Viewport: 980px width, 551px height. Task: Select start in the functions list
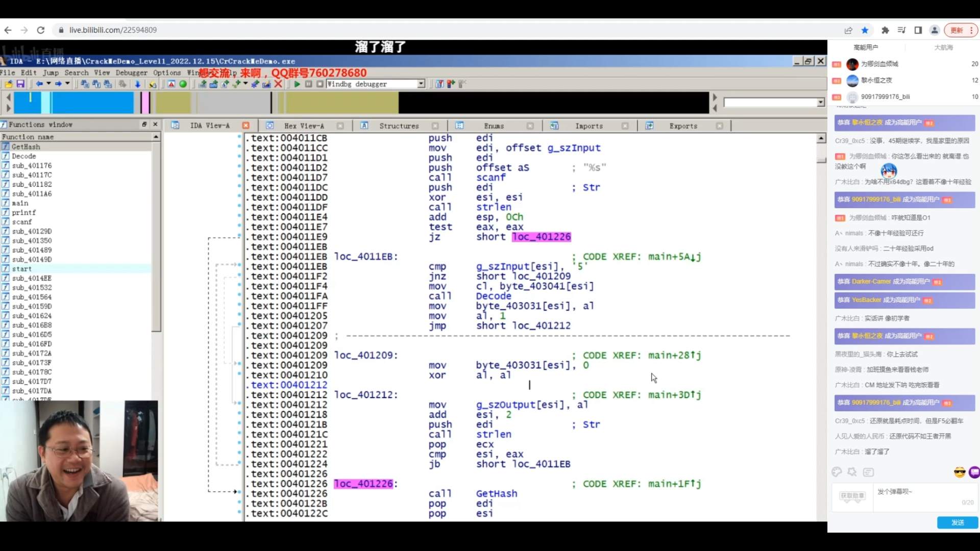[77, 269]
